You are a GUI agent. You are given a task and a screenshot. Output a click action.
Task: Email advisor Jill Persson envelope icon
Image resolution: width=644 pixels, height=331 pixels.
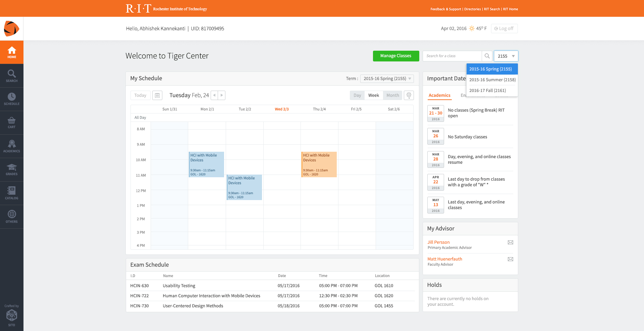coord(511,242)
